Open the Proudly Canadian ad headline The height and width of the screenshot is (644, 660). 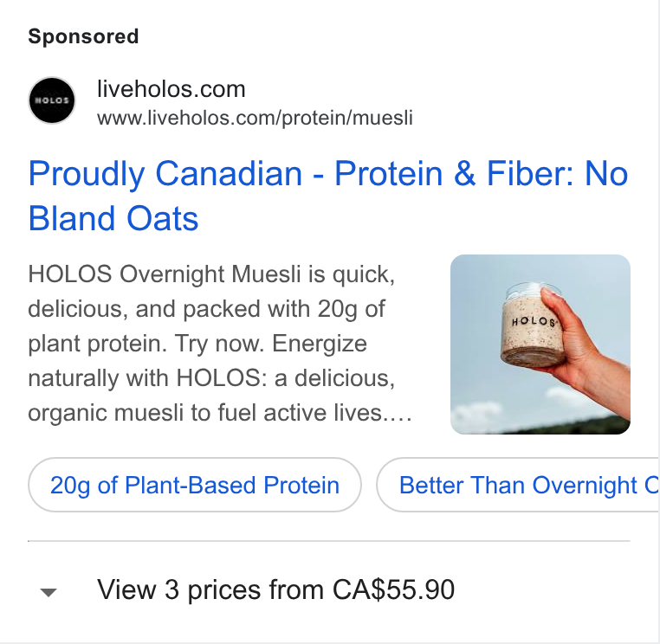pyautogui.click(x=328, y=196)
